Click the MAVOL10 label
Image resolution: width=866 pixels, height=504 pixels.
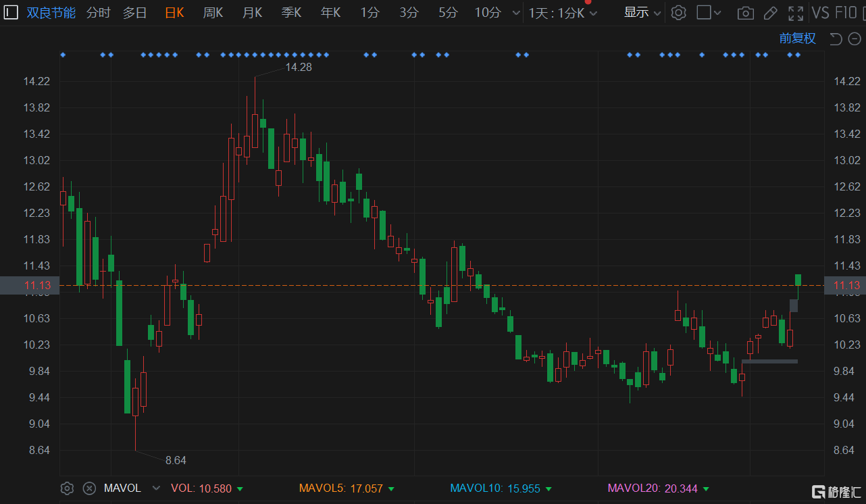click(476, 488)
